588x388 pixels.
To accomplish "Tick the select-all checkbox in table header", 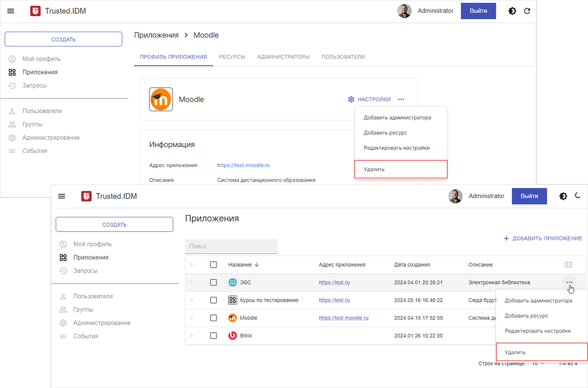I will (213, 265).
